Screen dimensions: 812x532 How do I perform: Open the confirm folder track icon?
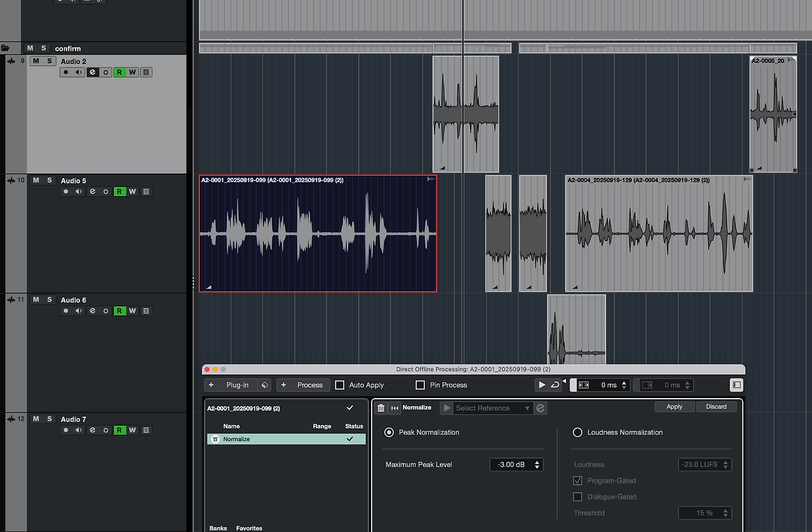click(6, 48)
